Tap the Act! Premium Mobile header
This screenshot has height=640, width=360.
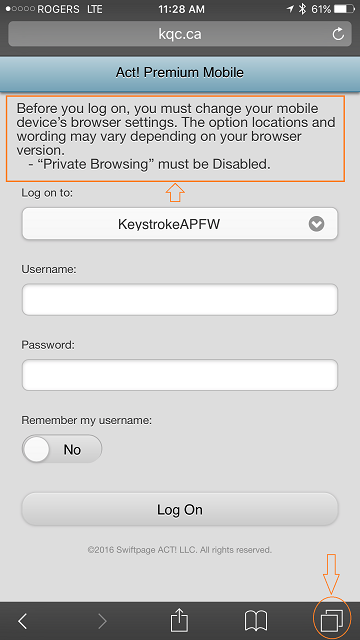pos(180,73)
